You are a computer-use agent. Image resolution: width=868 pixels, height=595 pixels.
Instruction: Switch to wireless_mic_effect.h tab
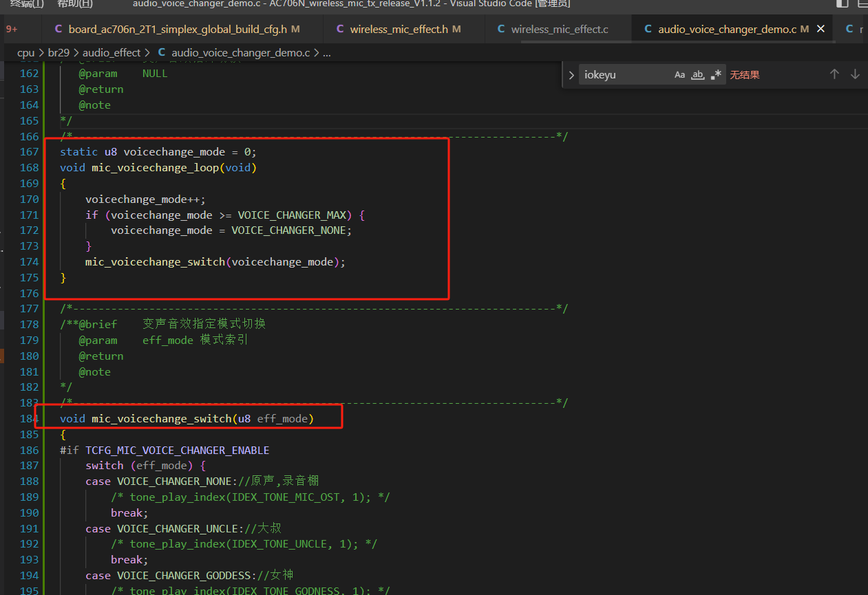click(x=398, y=29)
